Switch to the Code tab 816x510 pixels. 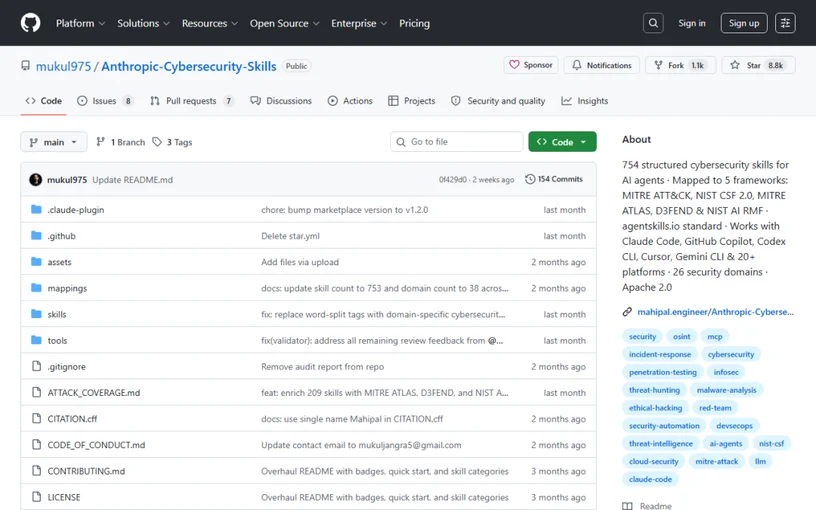point(44,101)
